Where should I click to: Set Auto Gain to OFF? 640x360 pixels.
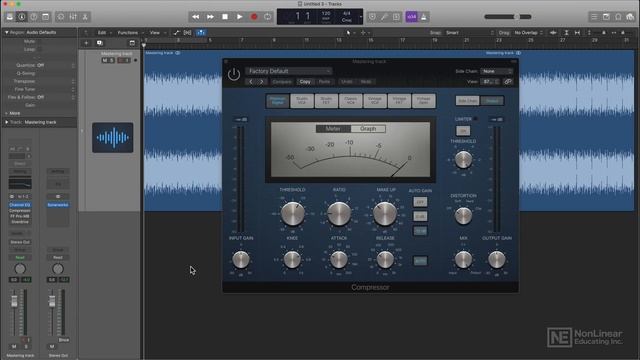tap(420, 202)
